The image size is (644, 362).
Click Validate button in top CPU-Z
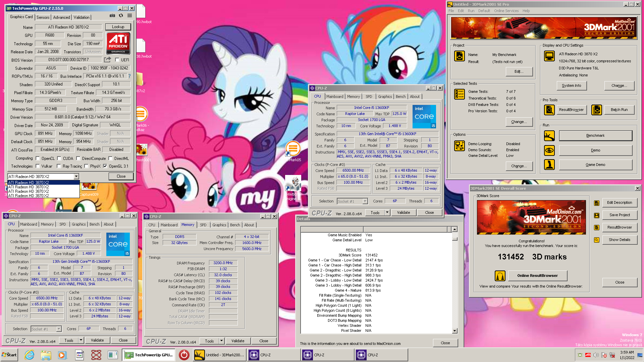coord(404,213)
